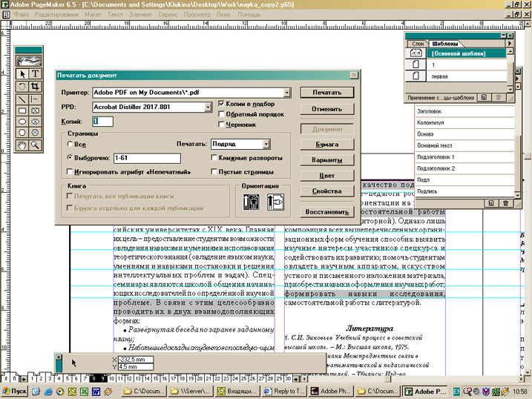Open the Элемент menu

click(x=140, y=15)
